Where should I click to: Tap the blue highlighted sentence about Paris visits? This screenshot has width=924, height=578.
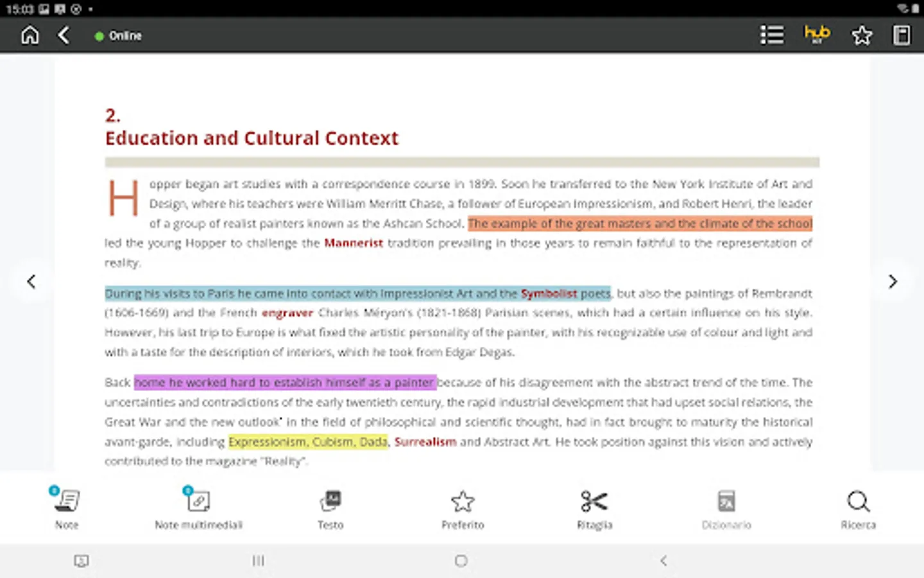click(358, 293)
